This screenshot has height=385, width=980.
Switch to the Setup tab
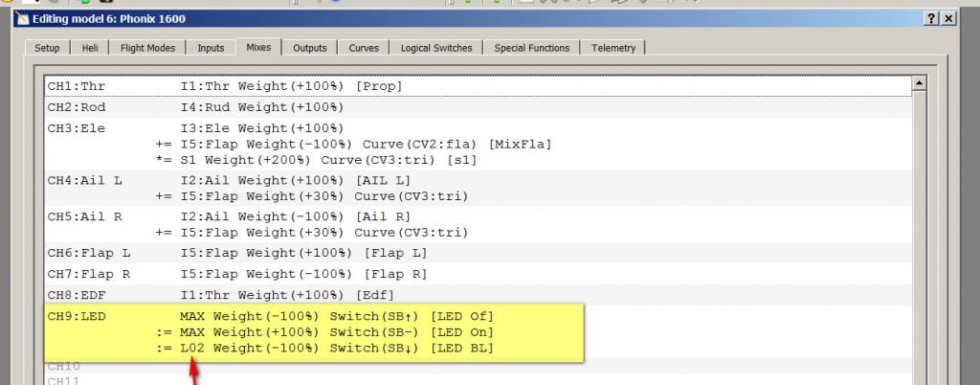pyautogui.click(x=47, y=48)
